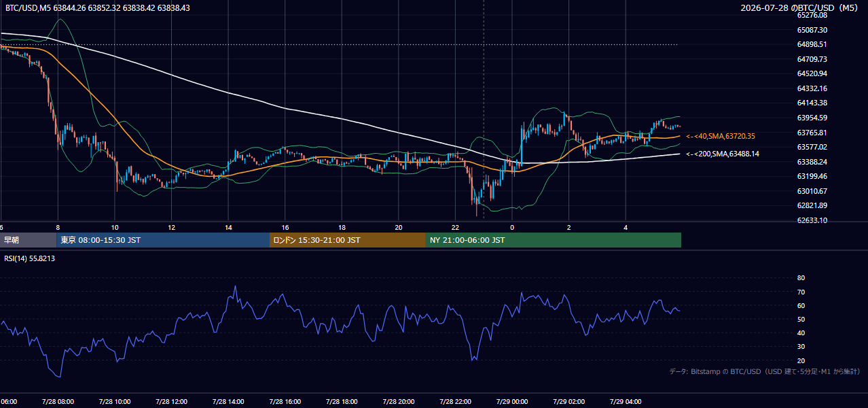Viewport: 868px width, 408px height.
Task: Click the RSI axis level 70
Action: click(x=801, y=292)
